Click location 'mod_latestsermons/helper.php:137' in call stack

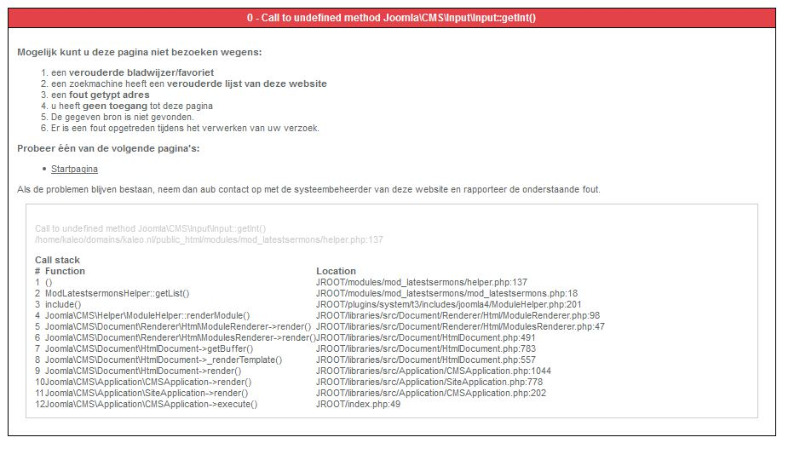coord(421,283)
